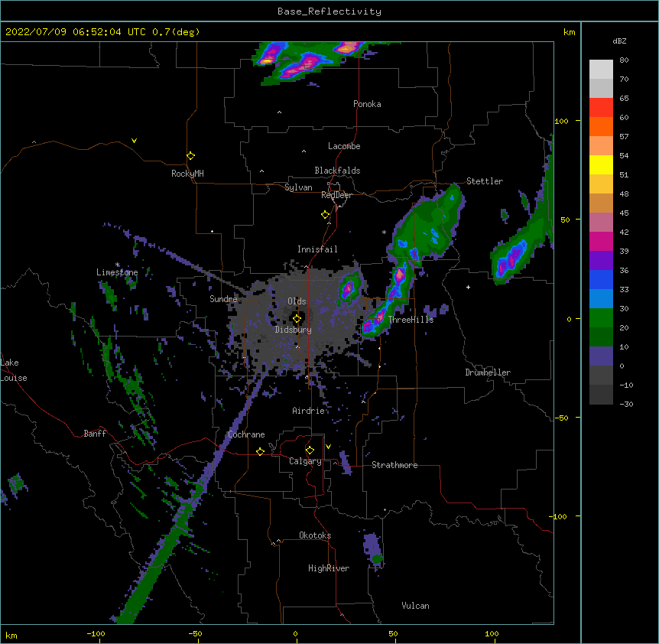Click the Calgary city label

[x=305, y=461]
